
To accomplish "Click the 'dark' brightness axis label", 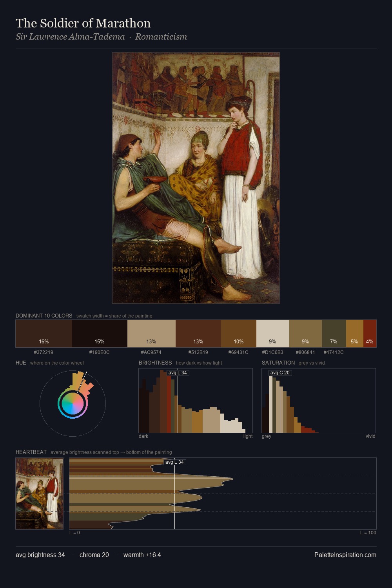I will coord(143,436).
